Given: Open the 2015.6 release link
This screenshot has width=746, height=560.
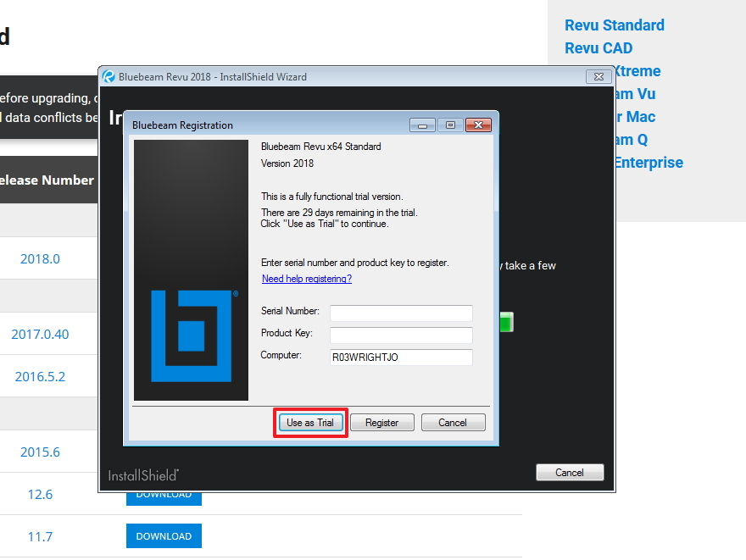Looking at the screenshot, I should [x=40, y=452].
